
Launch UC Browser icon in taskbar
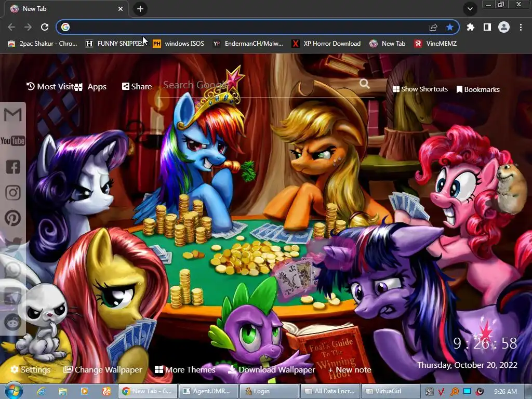coord(107,391)
